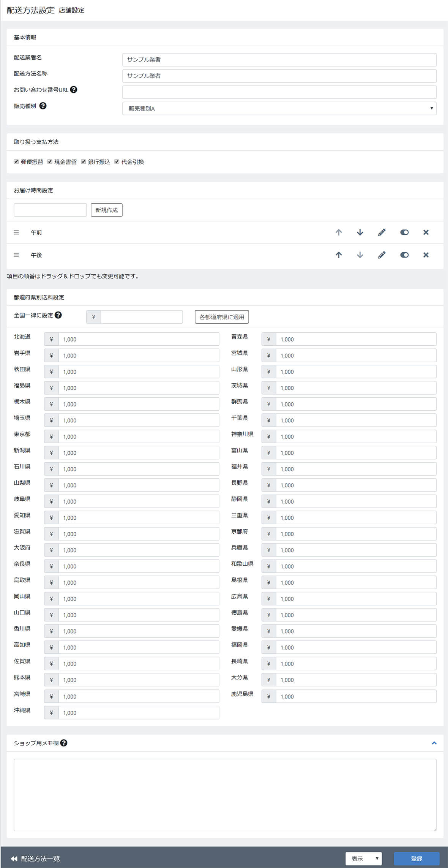Collapse the ショップ用メモ欄 section

click(x=434, y=743)
